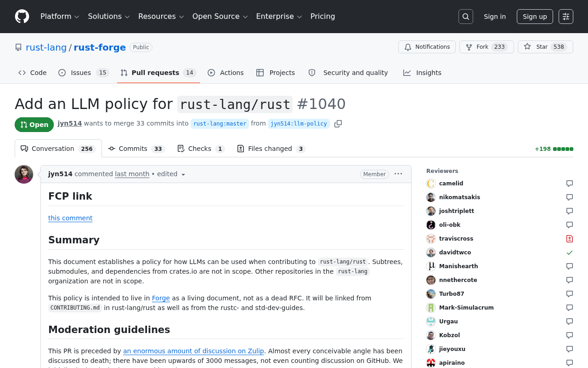This screenshot has width=588, height=368.
Task: Open the Conversation tab
Action: pos(58,149)
